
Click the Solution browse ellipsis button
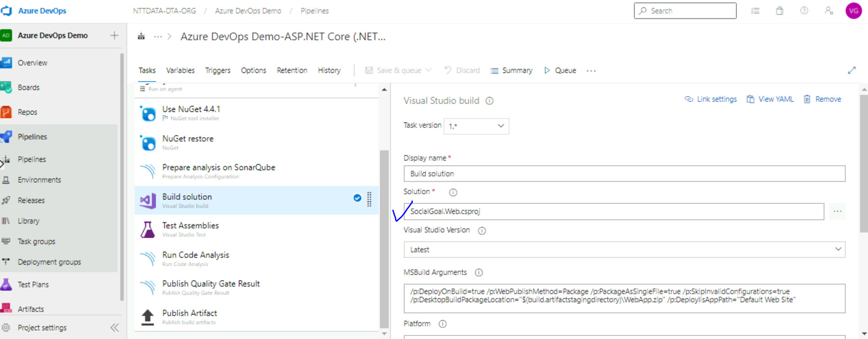pyautogui.click(x=837, y=212)
